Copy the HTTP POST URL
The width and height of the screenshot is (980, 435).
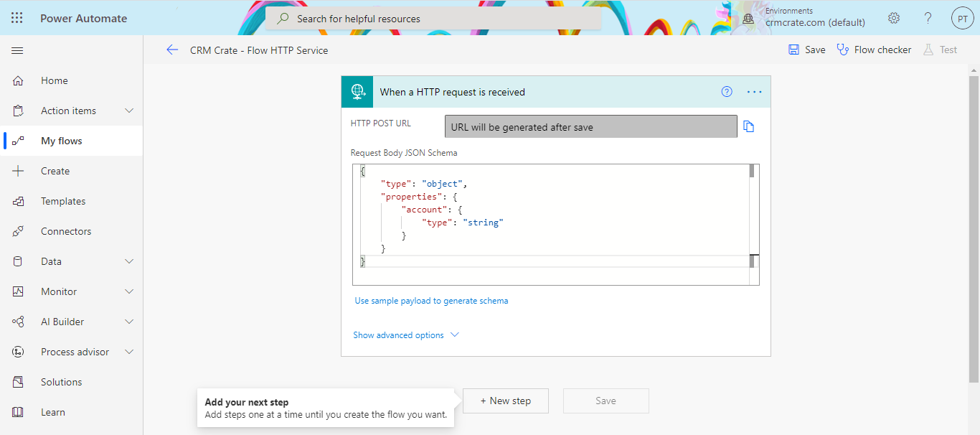coord(749,126)
